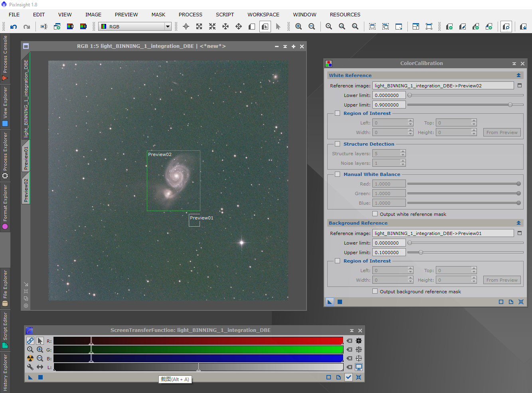Click the four-arrow pan tool in toolbar
The image size is (532, 393).
(x=239, y=27)
